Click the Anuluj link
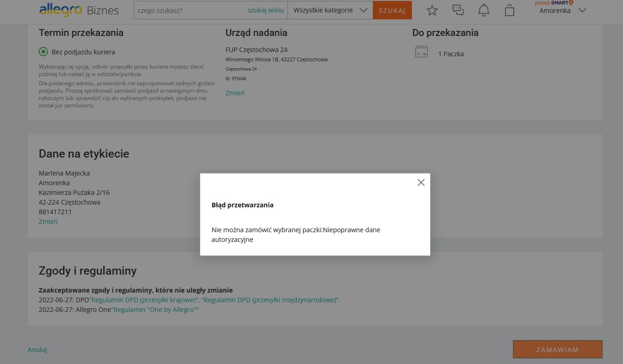 pyautogui.click(x=37, y=350)
